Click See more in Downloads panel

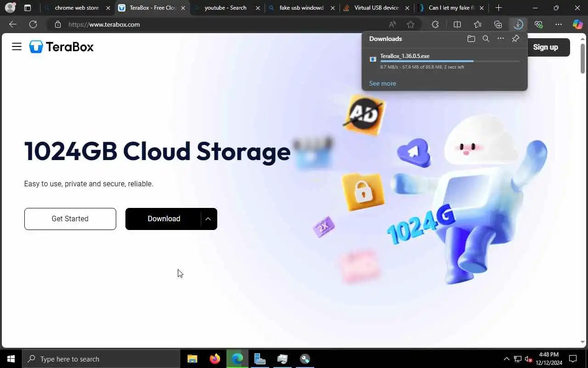[x=382, y=83]
